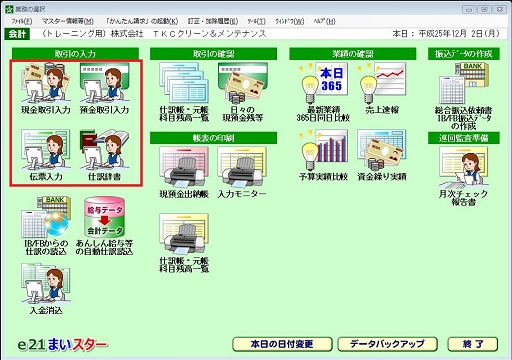The width and height of the screenshot is (512, 360).
Task: Open 総合振込依頼書 IB/FB振込データの作成
Action: click(x=463, y=96)
